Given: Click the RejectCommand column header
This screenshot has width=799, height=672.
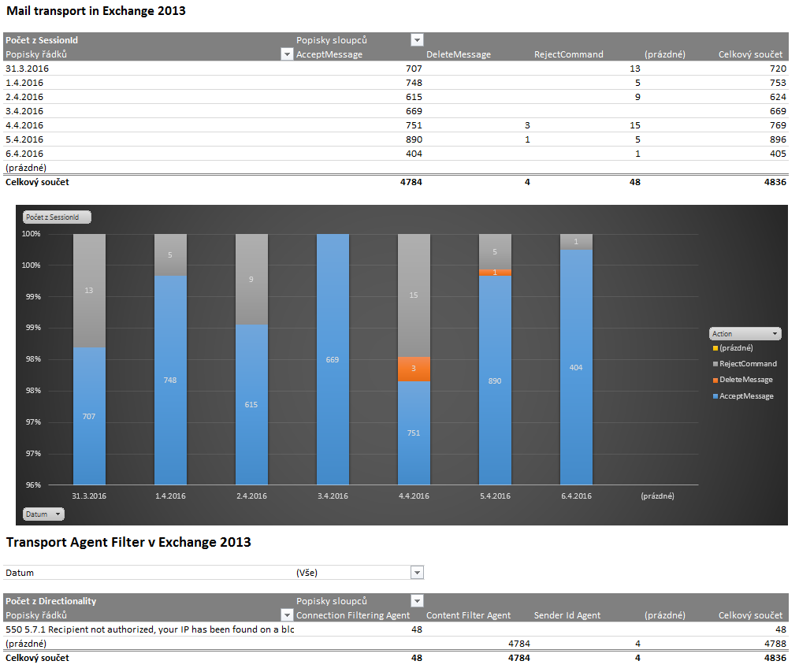Looking at the screenshot, I should (569, 54).
